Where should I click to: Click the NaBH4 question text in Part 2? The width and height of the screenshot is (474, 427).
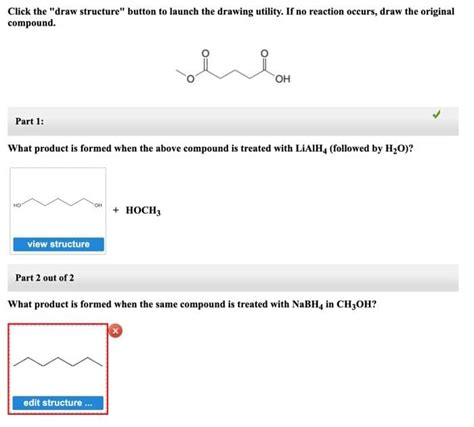[192, 304]
